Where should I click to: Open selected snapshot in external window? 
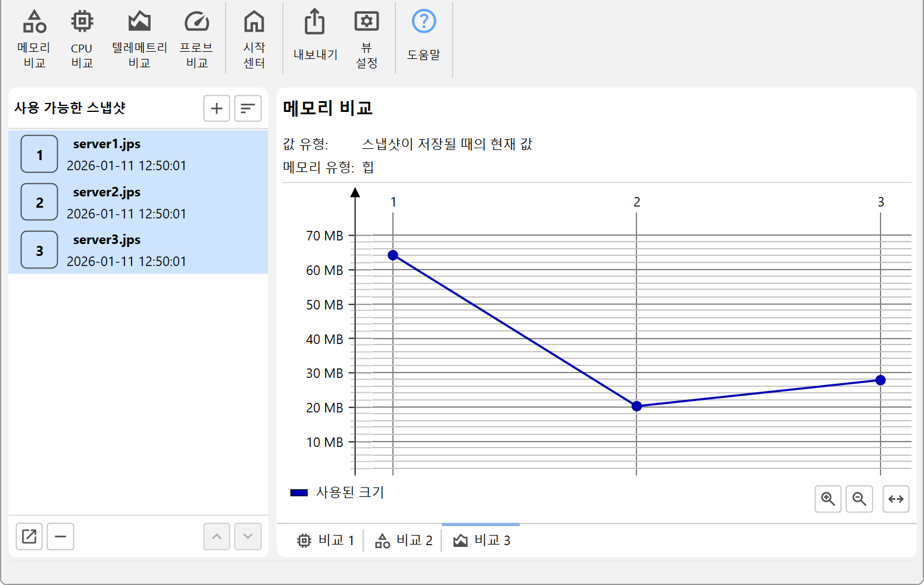(29, 536)
